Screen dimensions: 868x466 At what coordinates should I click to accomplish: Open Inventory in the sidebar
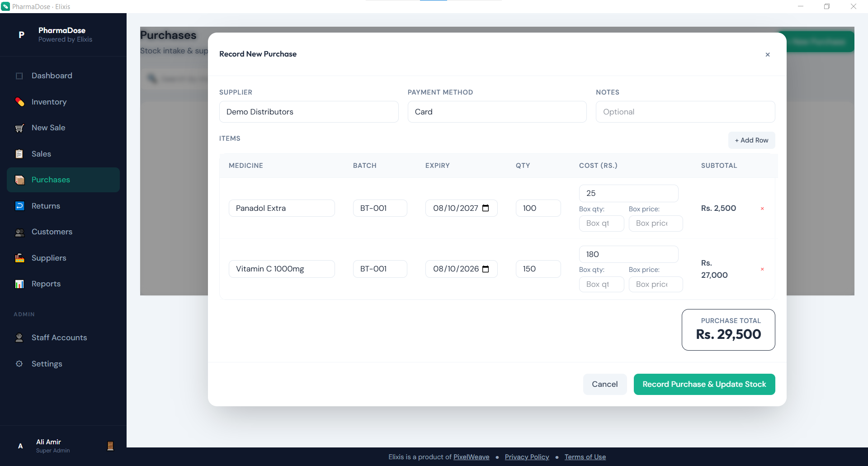click(63, 102)
